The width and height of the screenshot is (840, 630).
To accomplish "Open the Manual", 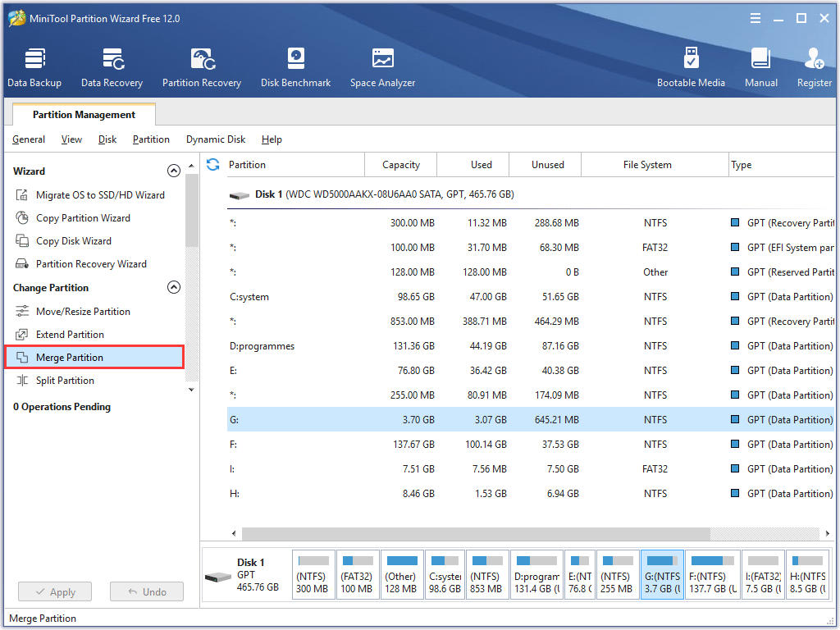I will pos(760,67).
